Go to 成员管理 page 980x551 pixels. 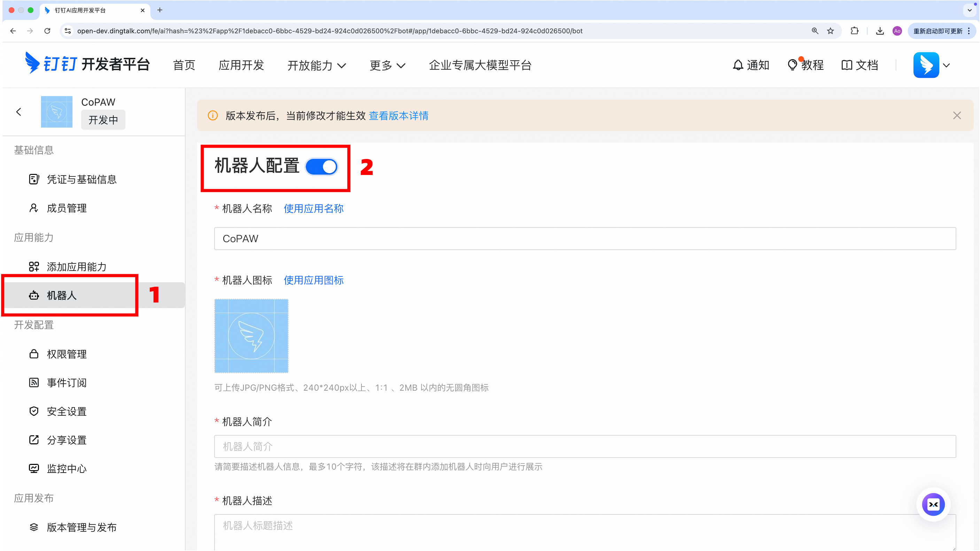[58, 208]
